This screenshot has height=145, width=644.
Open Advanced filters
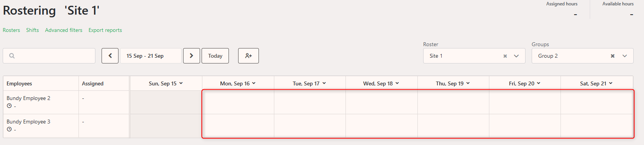pos(63,30)
